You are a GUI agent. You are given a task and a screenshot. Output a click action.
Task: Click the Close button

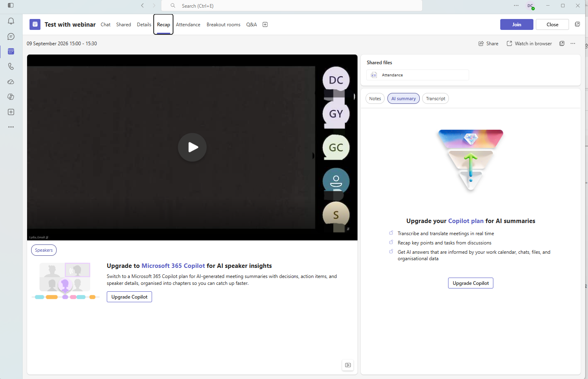pos(552,25)
